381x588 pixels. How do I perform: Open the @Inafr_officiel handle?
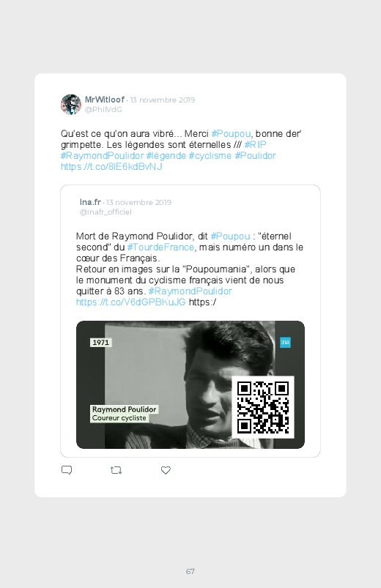(106, 212)
